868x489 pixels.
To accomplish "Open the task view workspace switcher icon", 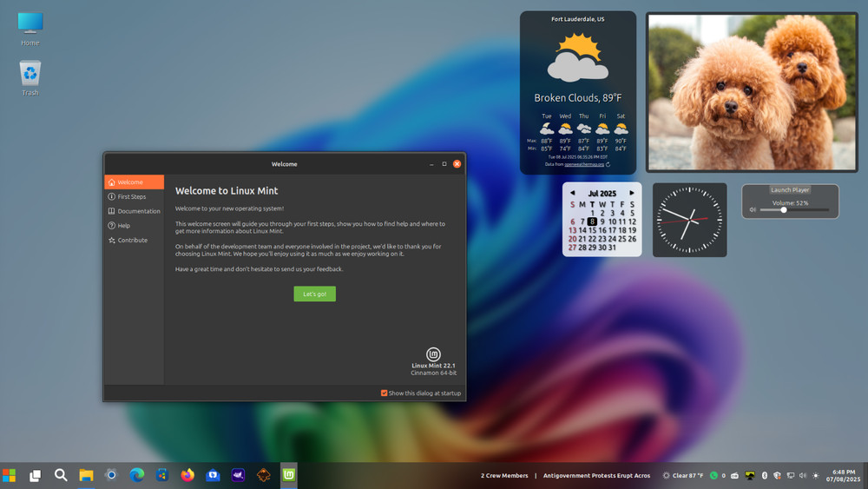I will (35, 475).
